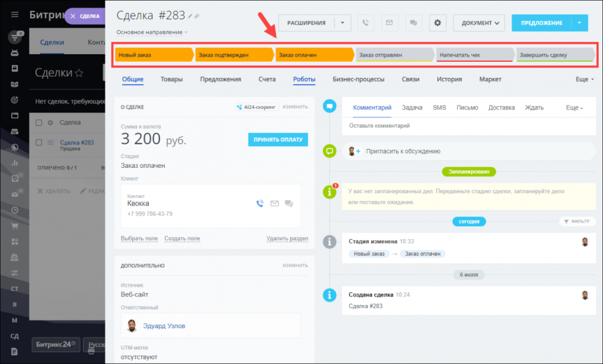This screenshot has height=364, width=603.
Task: Tick the checkbox for Сделка #283 row
Action: click(x=39, y=142)
